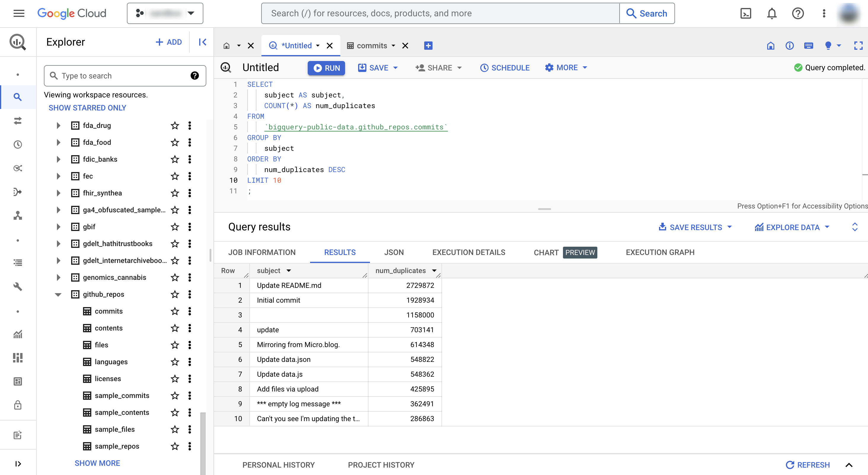Click the notifications bell icon in top bar
868x475 pixels.
click(x=772, y=13)
